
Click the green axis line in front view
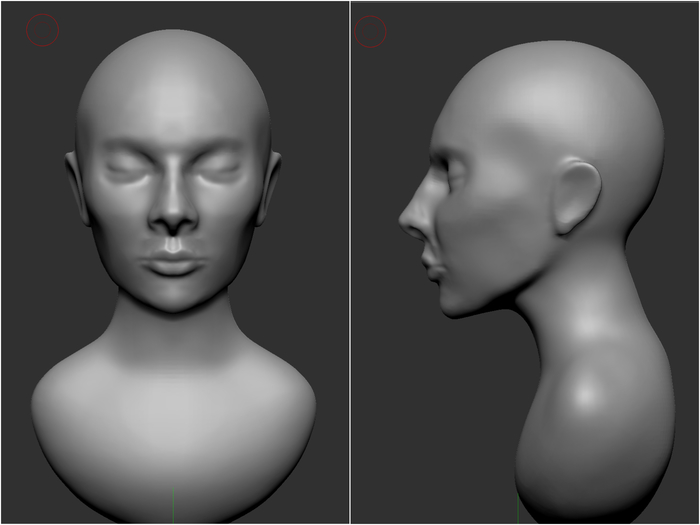174,507
